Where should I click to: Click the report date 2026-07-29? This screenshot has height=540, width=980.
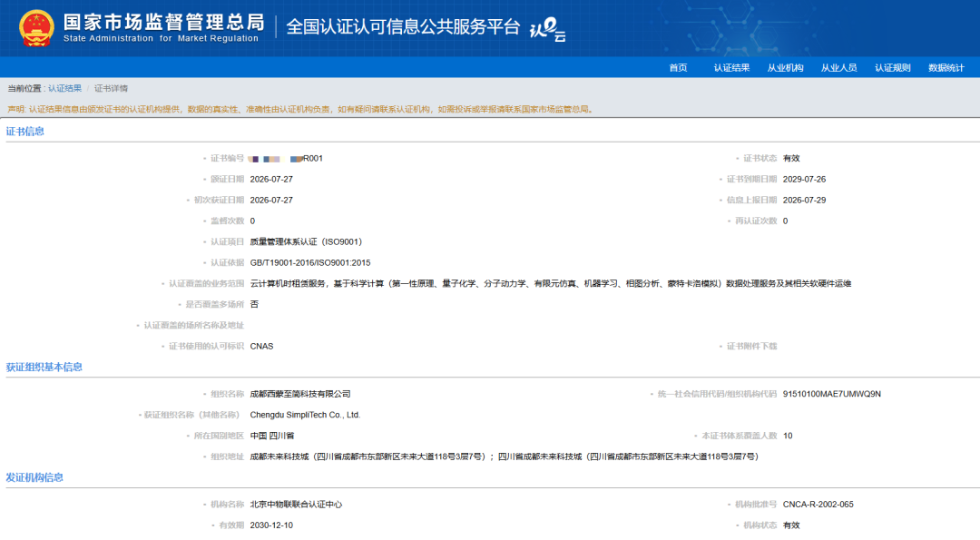(x=804, y=200)
